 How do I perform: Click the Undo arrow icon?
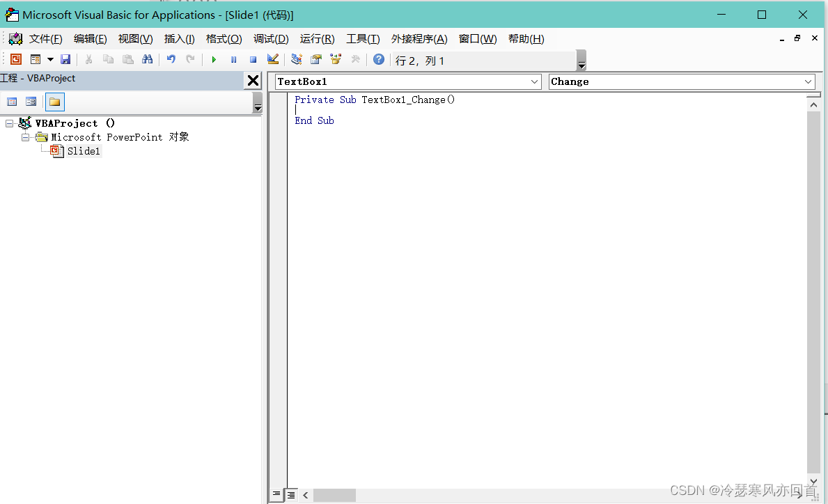171,60
